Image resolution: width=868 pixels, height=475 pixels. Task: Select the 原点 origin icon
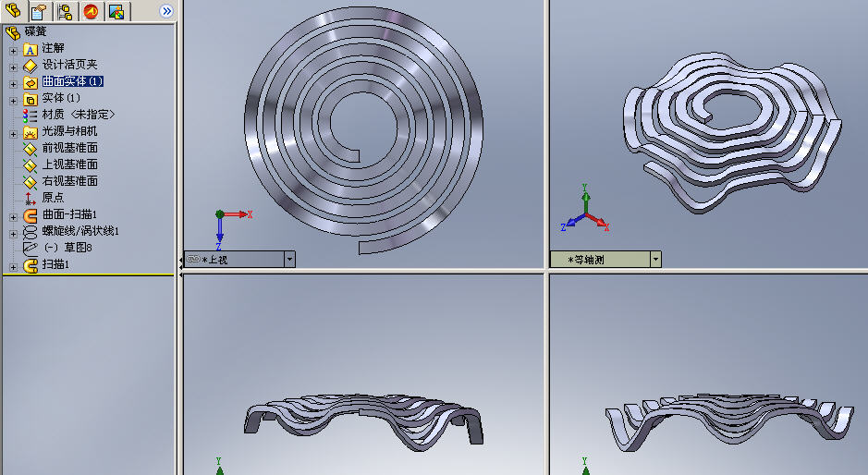30,198
